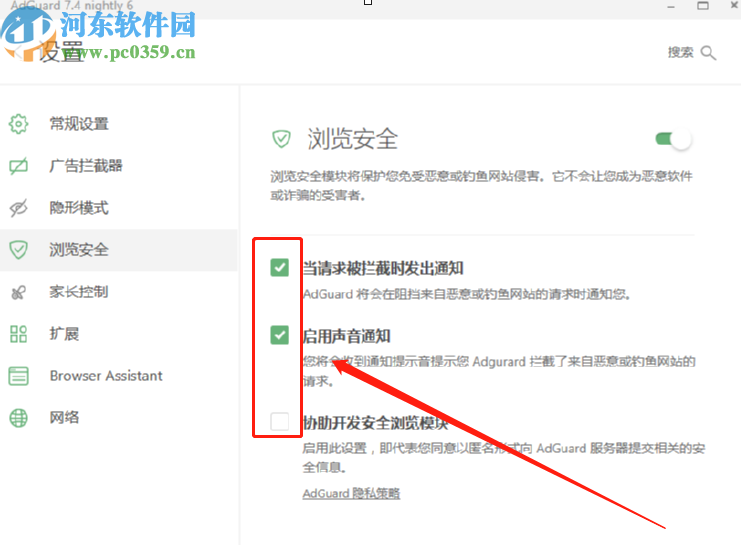Image resolution: width=741 pixels, height=545 pixels.
Task: Click the 搜索 search label
Action: (x=681, y=52)
